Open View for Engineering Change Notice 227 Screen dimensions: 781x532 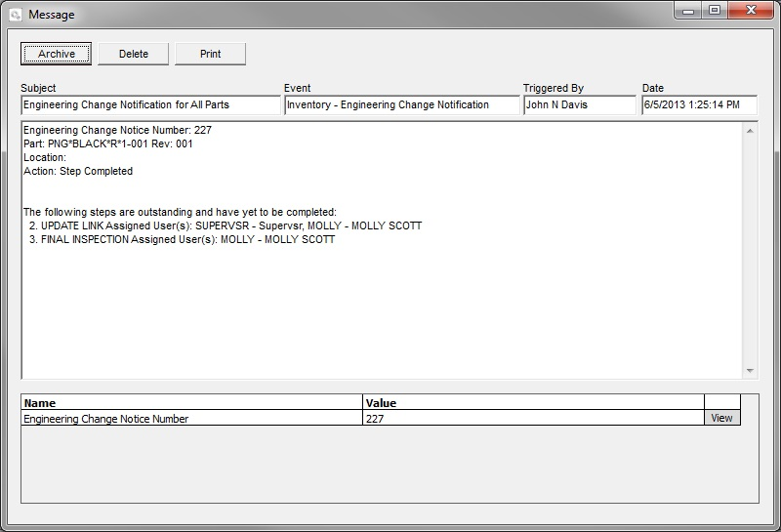pyautogui.click(x=721, y=418)
